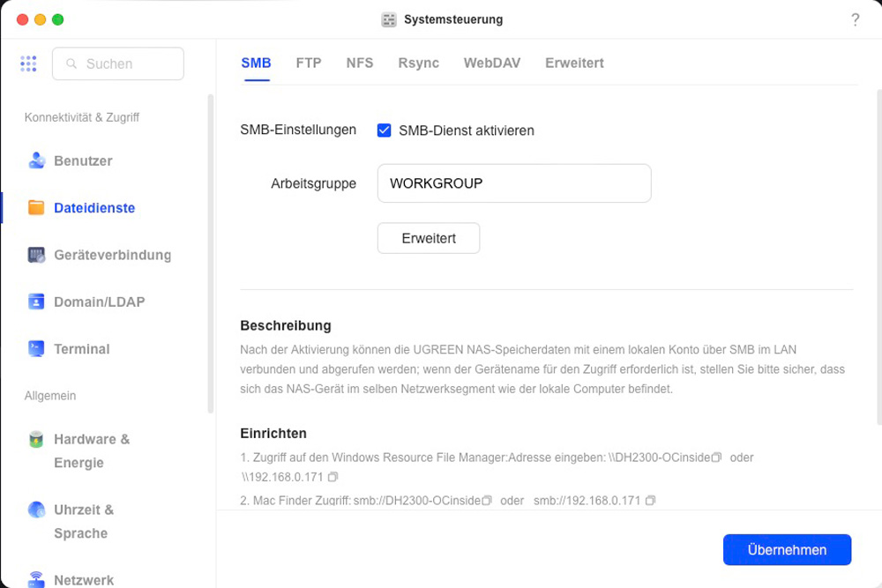Click the Arbeitsgruppe WORKGROUP text field
882x588 pixels.
click(513, 183)
